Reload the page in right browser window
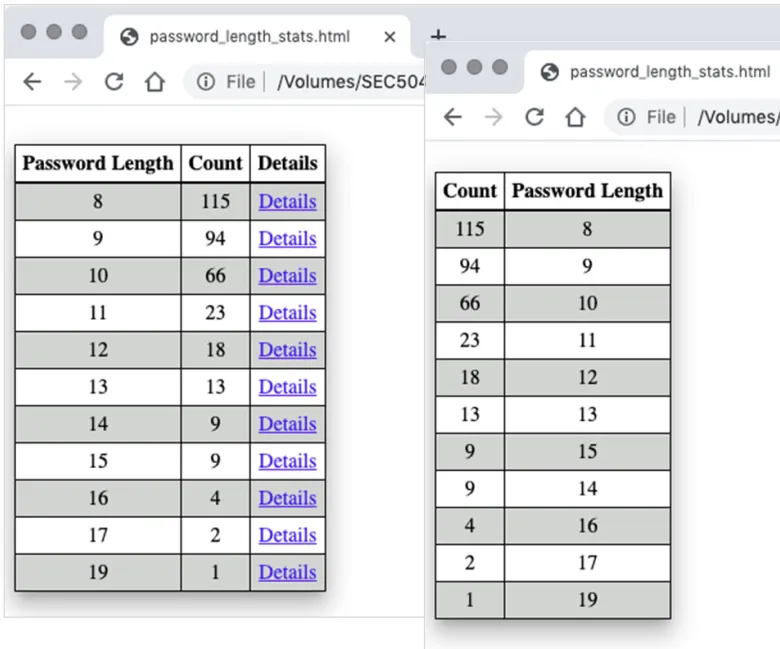The width and height of the screenshot is (780, 649). click(x=535, y=117)
